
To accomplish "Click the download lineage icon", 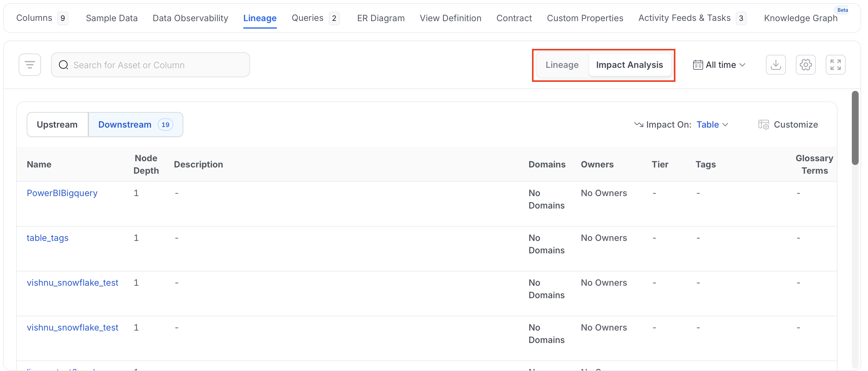I will click(x=776, y=65).
